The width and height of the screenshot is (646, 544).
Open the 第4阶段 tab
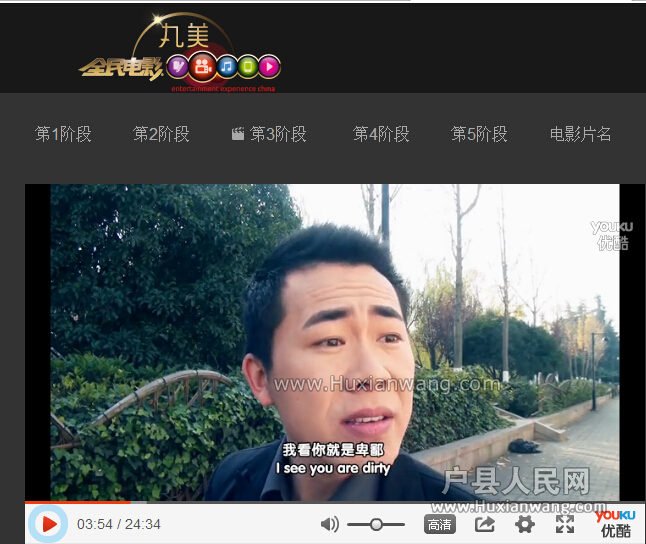click(x=381, y=134)
